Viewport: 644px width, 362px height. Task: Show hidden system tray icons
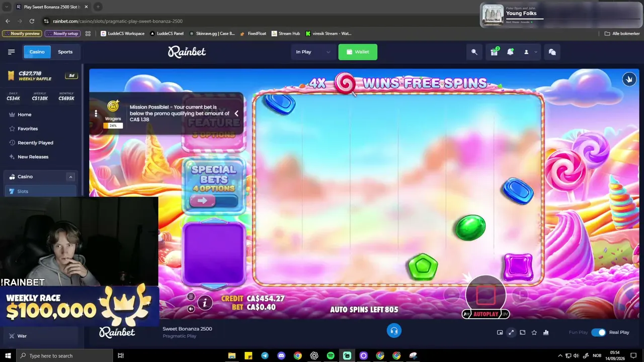(x=560, y=355)
